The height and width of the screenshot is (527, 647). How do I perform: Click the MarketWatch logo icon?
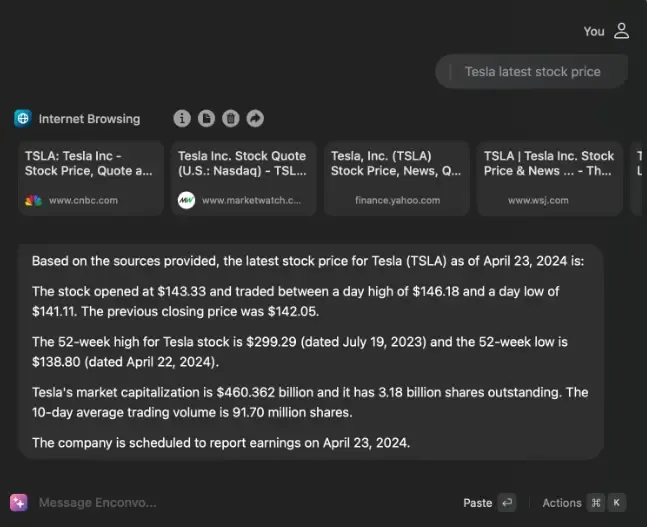186,200
